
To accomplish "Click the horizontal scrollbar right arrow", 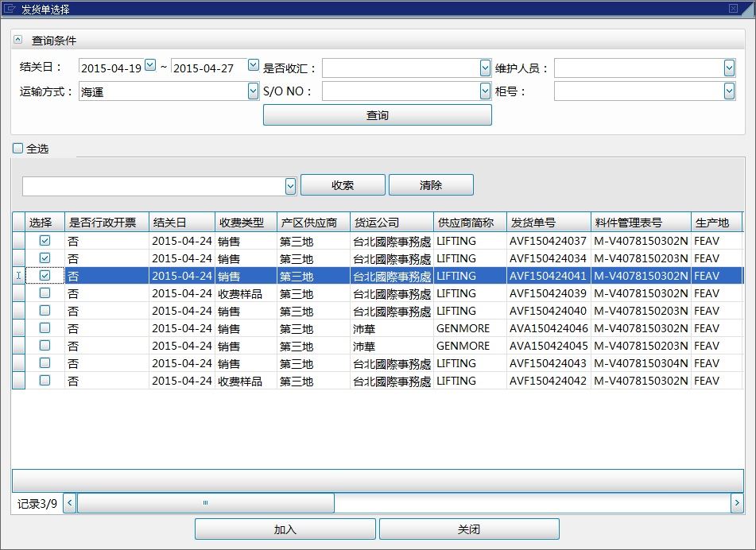I will (x=736, y=503).
